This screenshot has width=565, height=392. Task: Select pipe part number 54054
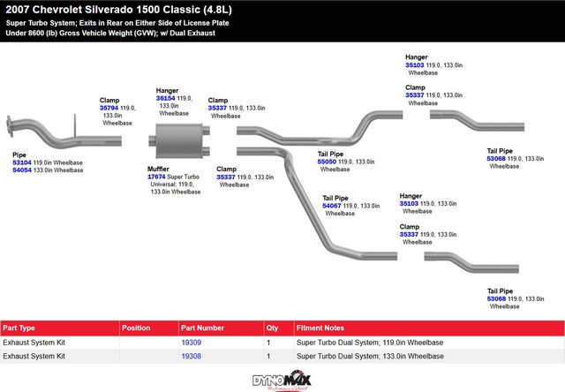(21, 170)
